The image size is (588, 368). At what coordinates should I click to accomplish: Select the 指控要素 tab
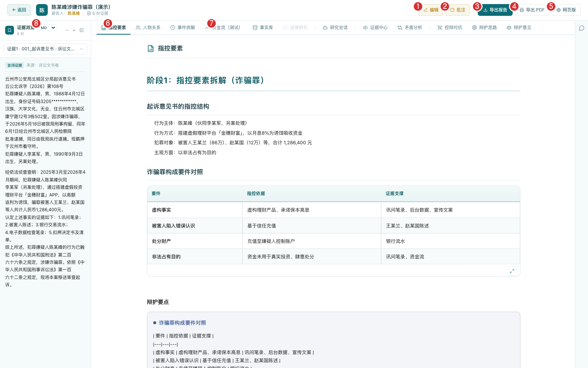(114, 28)
